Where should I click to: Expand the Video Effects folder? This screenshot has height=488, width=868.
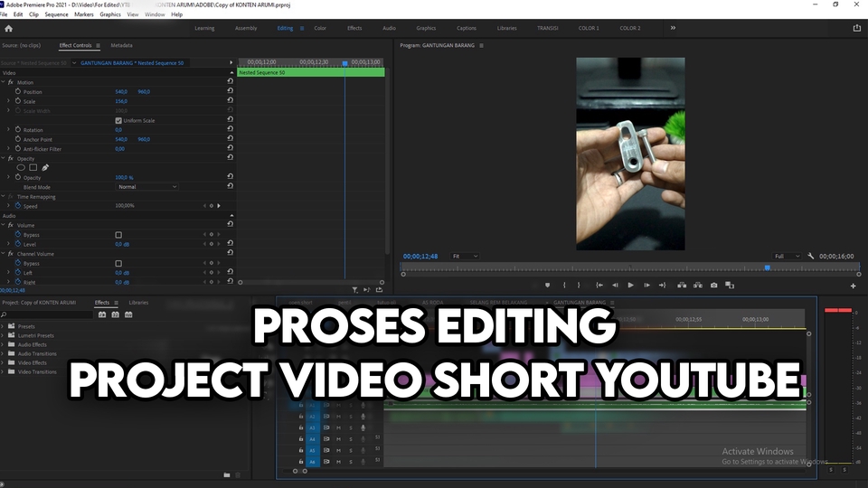pyautogui.click(x=3, y=362)
